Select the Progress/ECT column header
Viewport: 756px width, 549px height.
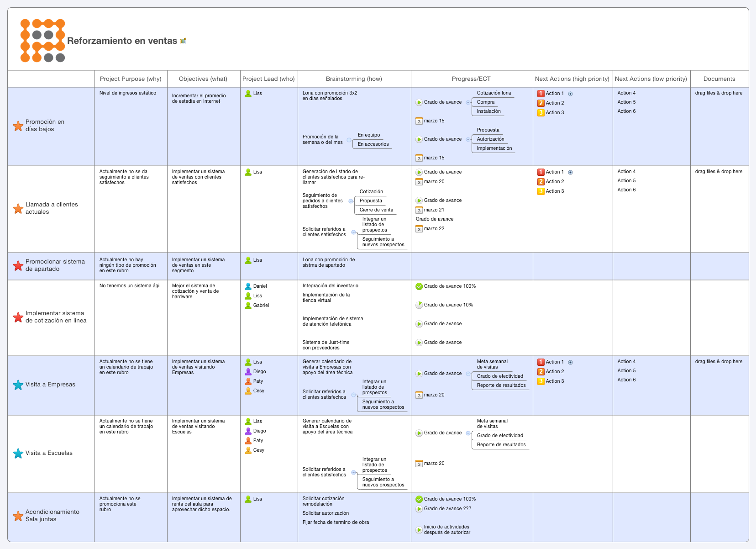tap(472, 79)
